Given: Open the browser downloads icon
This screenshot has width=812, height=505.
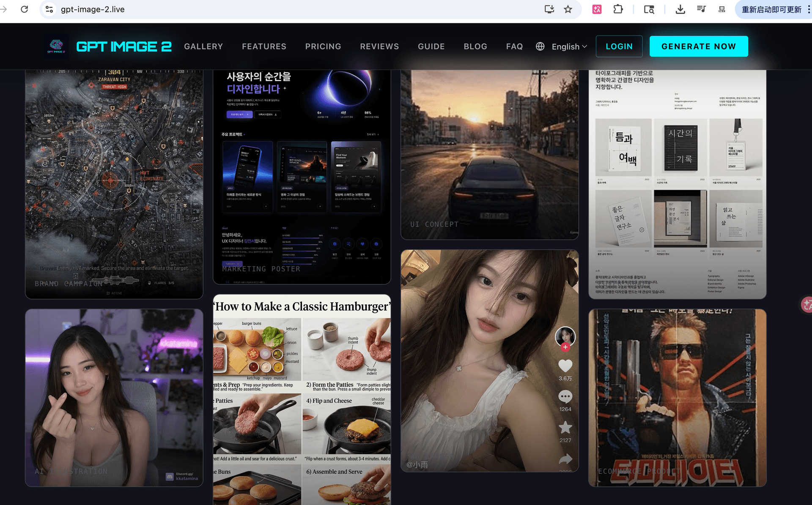Looking at the screenshot, I should pyautogui.click(x=680, y=9).
